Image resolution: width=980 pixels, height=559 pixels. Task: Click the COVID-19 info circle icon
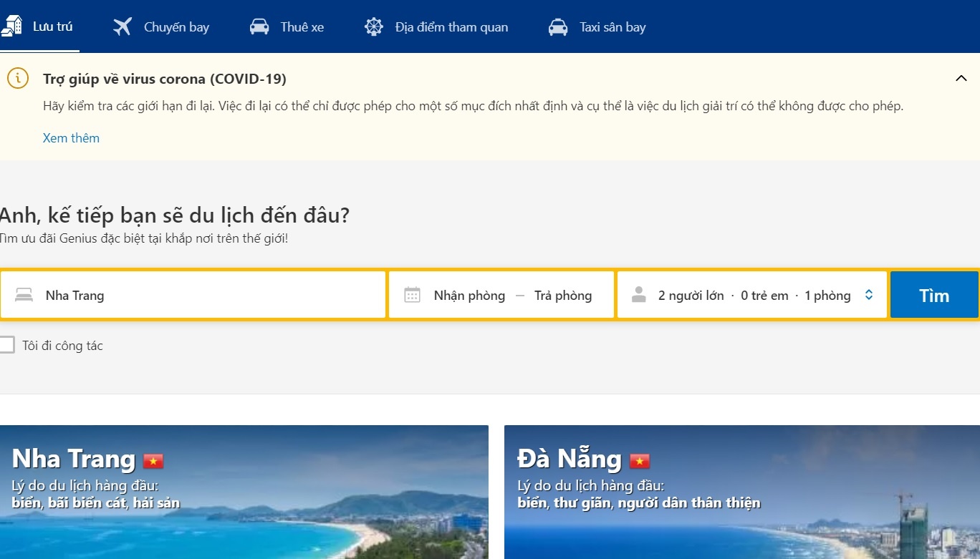pos(18,79)
